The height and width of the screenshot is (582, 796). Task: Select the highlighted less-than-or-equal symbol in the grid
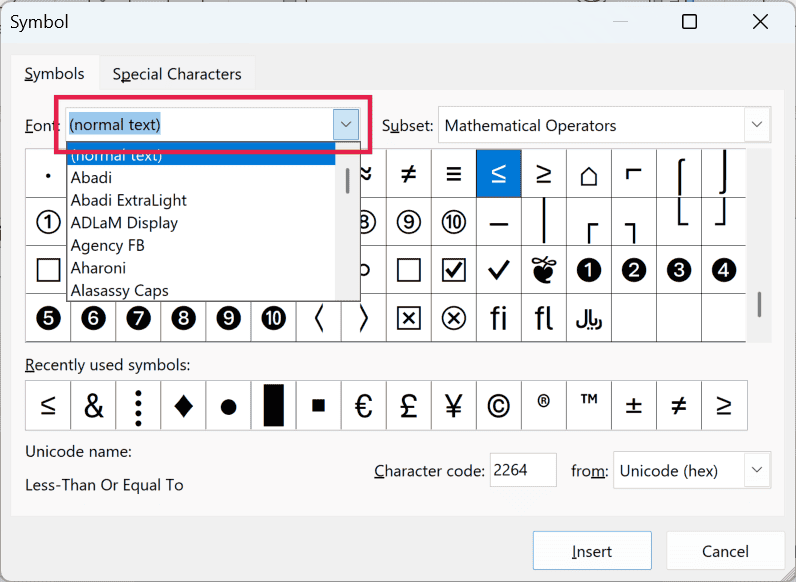click(499, 174)
